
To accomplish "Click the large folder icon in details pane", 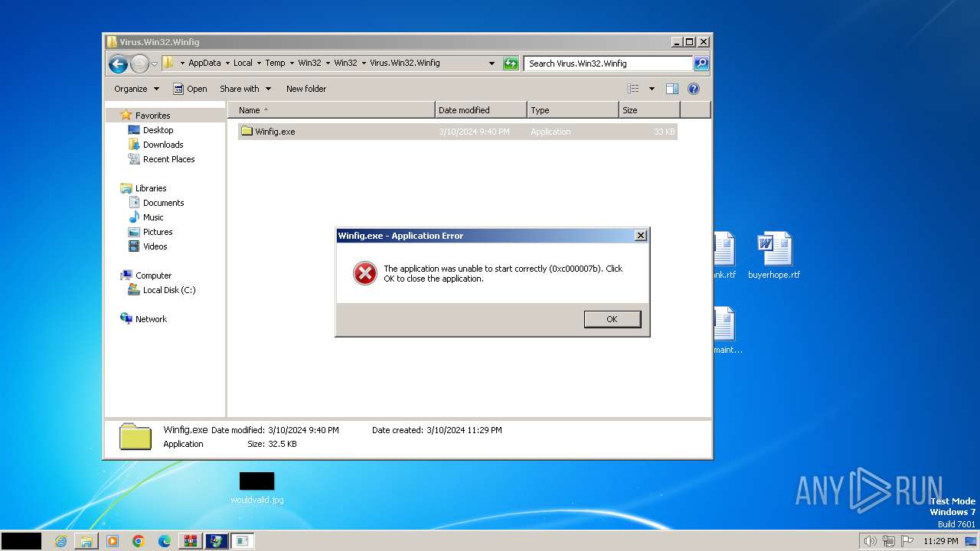I will (x=136, y=436).
